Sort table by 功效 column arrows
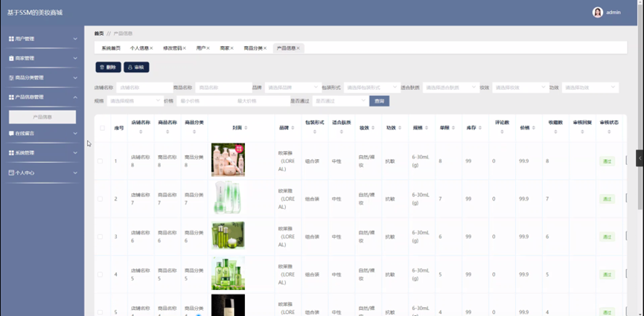Viewport: 644px width, 316px height. tap(400, 128)
